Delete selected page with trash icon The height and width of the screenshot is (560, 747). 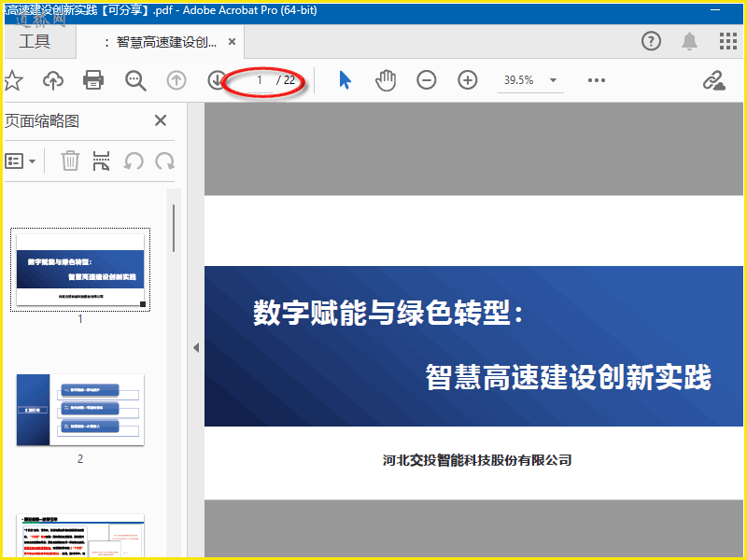click(70, 161)
